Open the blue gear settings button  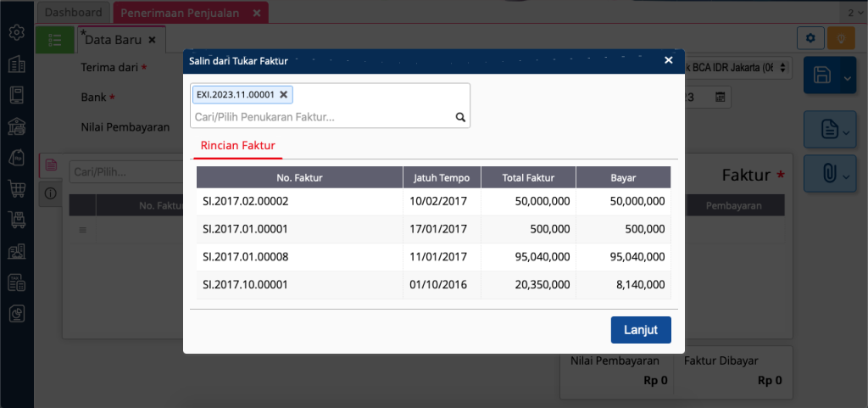(811, 38)
